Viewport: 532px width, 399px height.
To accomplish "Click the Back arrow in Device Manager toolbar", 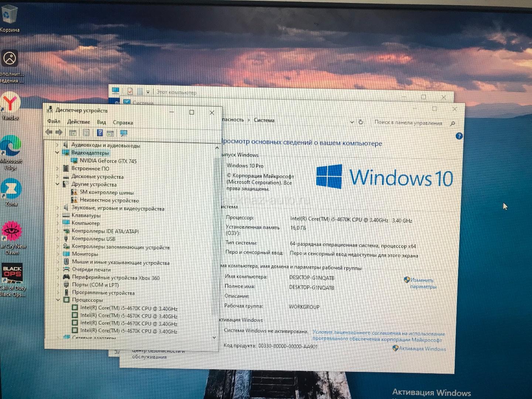I will (x=49, y=132).
